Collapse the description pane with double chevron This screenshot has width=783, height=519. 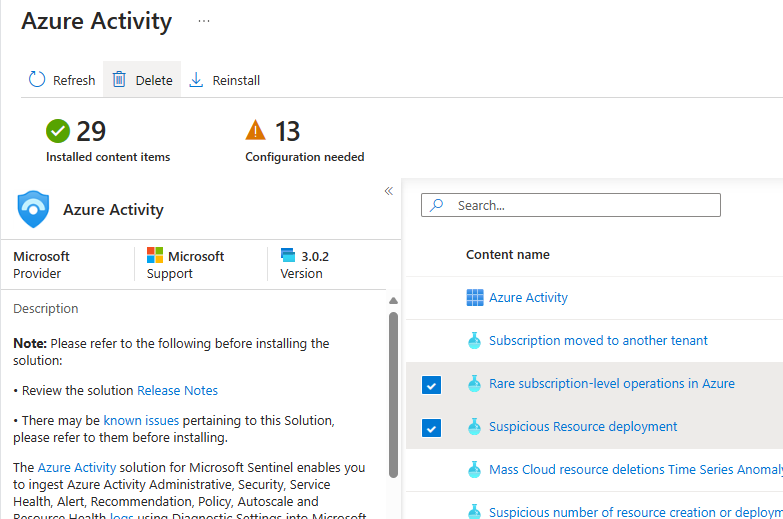pyautogui.click(x=389, y=191)
